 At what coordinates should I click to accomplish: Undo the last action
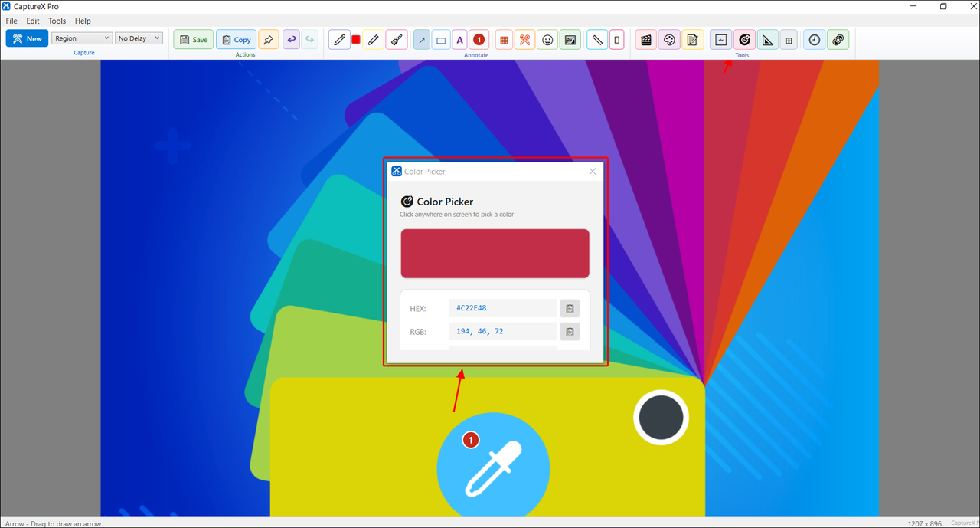click(x=291, y=40)
